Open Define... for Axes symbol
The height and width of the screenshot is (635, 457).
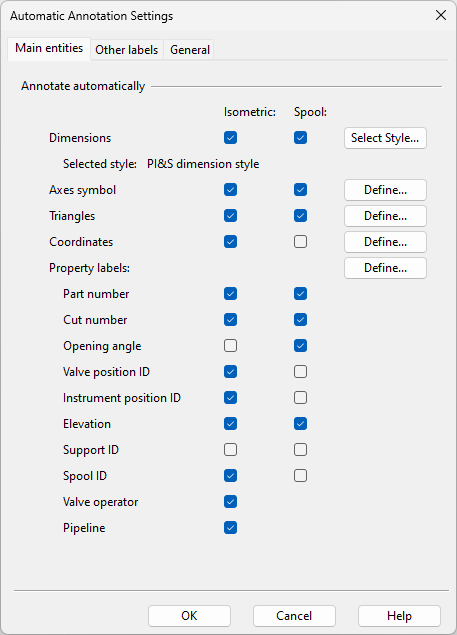click(385, 190)
